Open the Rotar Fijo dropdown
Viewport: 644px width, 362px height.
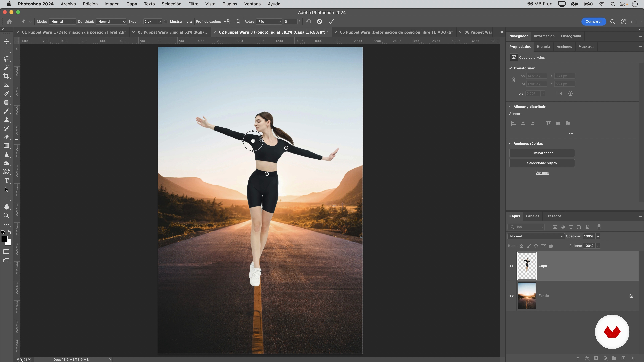269,22
